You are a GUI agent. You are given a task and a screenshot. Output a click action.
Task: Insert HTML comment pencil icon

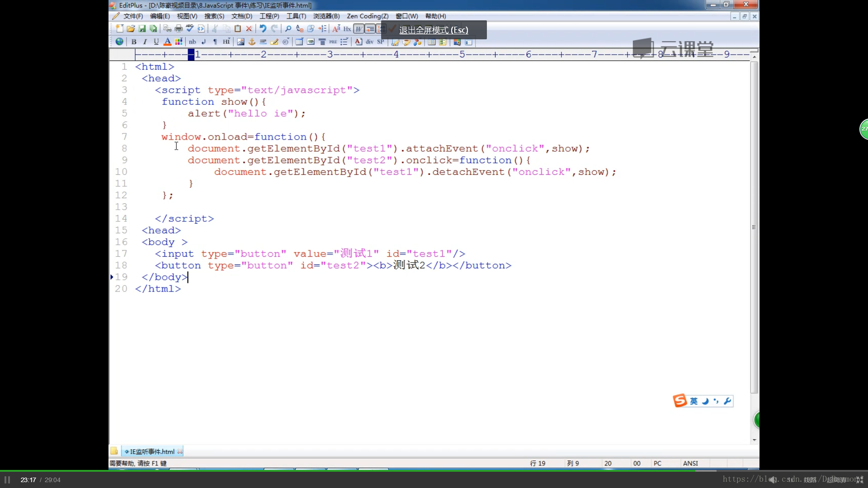pos(274,42)
